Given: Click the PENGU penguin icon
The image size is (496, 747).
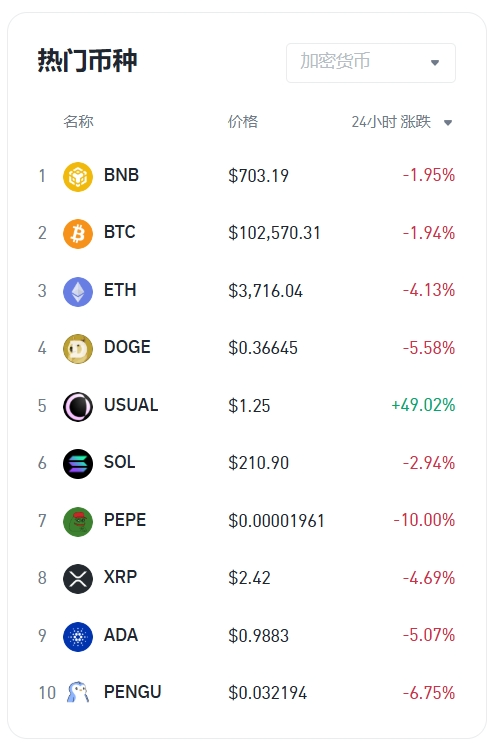Looking at the screenshot, I should pyautogui.click(x=78, y=692).
